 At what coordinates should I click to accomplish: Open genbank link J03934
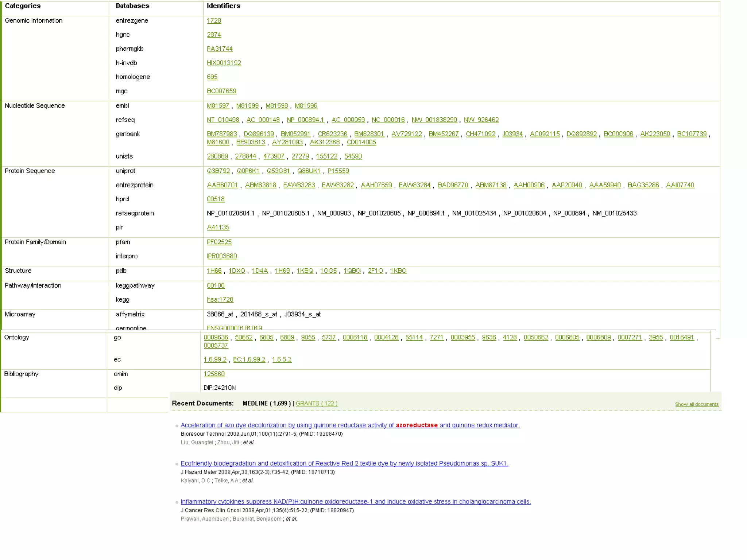[x=512, y=134]
